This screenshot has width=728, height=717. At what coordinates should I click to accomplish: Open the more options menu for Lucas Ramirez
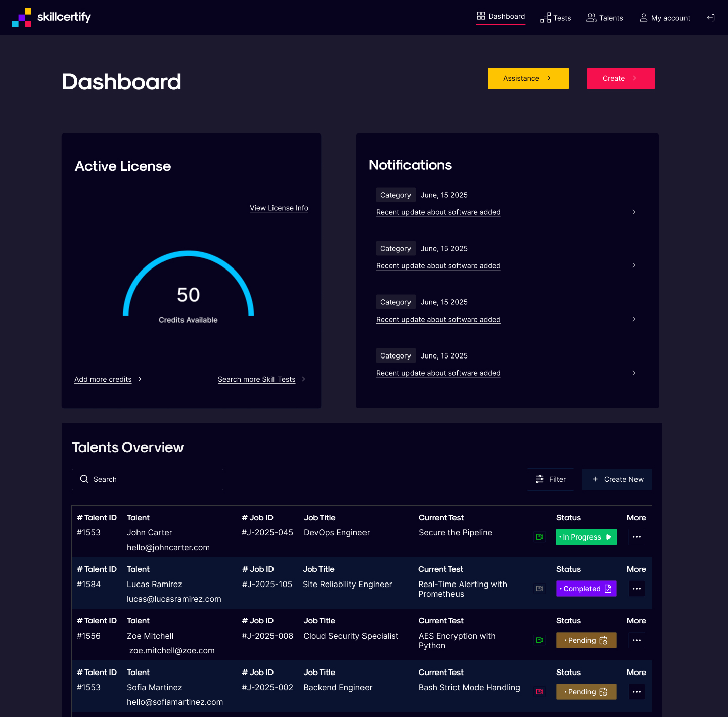pos(636,589)
